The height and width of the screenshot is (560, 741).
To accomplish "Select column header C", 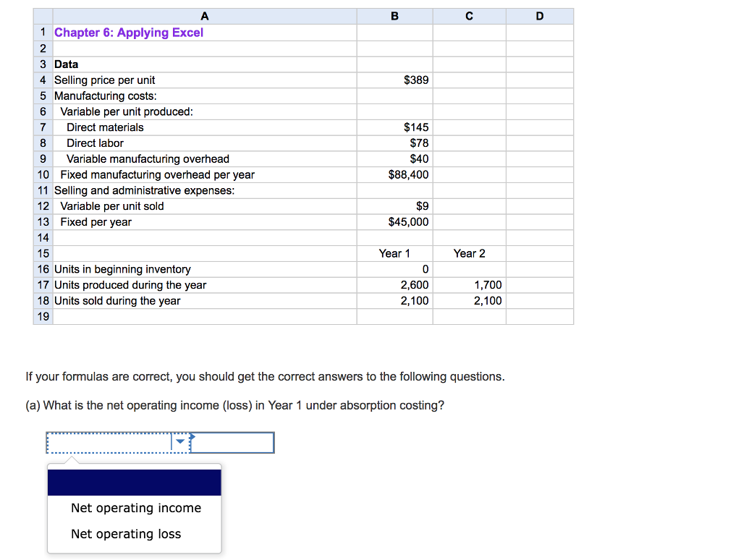I will [468, 15].
